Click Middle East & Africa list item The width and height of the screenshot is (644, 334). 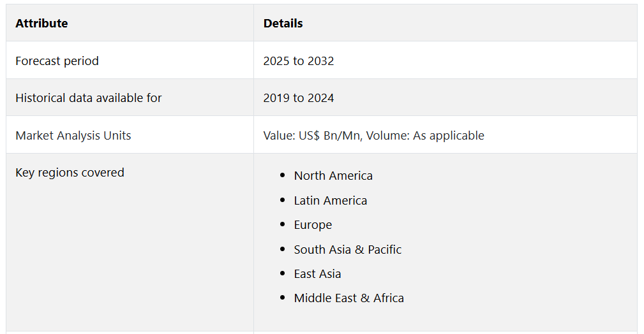(348, 298)
